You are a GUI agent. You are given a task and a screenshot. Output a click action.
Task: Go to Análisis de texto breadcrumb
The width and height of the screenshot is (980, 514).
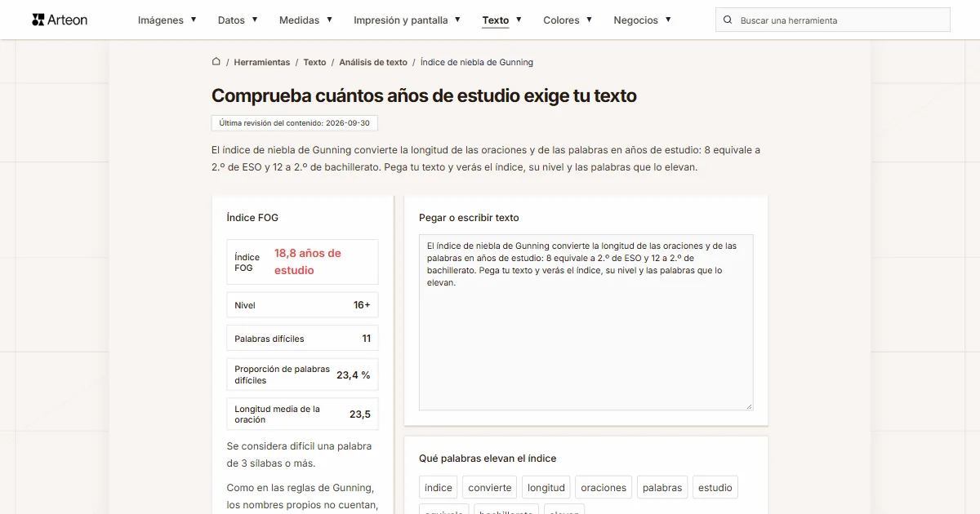click(373, 62)
